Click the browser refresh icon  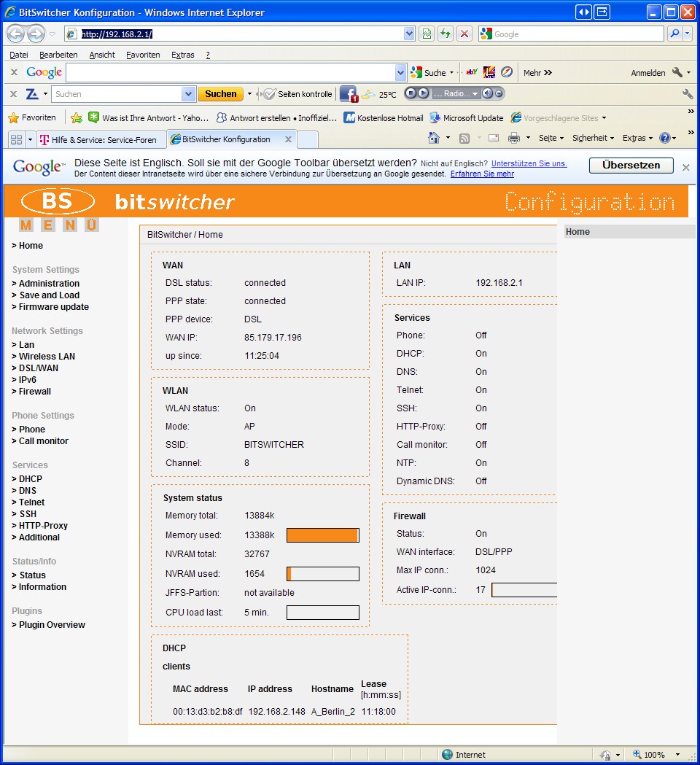point(445,34)
